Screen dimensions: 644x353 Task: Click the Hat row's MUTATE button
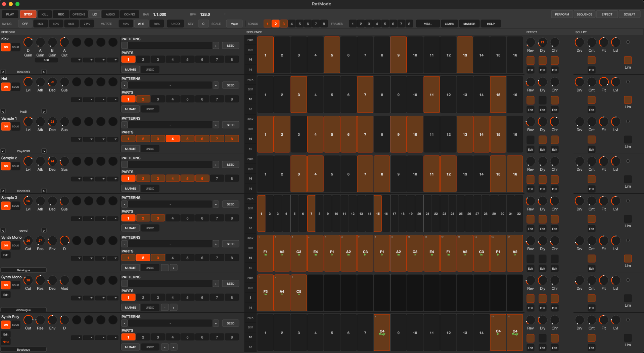(131, 109)
